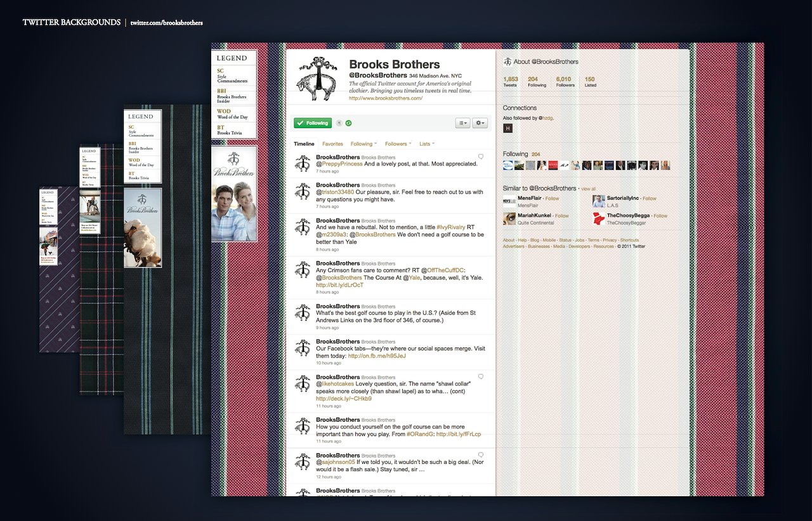Switch to the Favorites tab
This screenshot has height=521, width=812.
coord(332,144)
